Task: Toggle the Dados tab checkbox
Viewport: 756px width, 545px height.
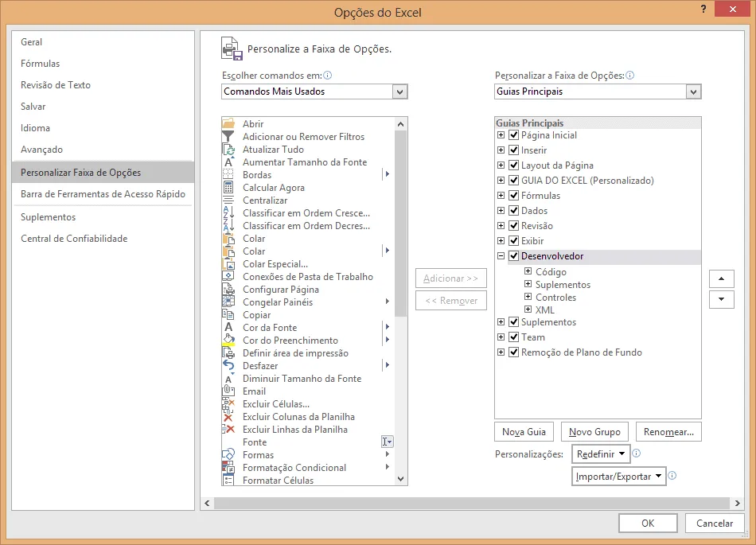Action: pyautogui.click(x=514, y=211)
